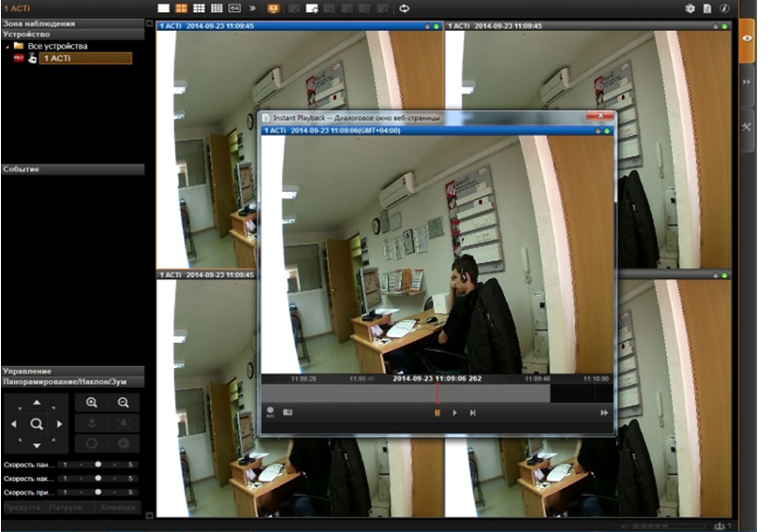Image resolution: width=771 pixels, height=532 pixels.
Task: Click the 'Команда' button
Action: [118, 507]
